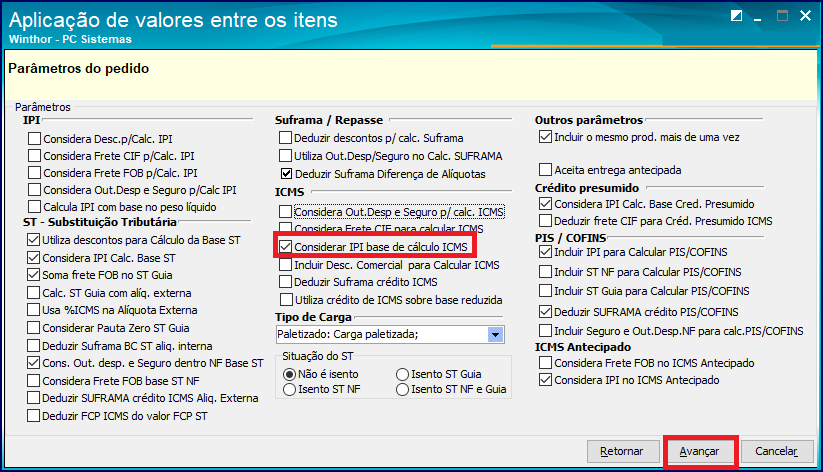
Task: Enable Considera Frete FOB no ICMS Antecipado
Action: pyautogui.click(x=545, y=363)
